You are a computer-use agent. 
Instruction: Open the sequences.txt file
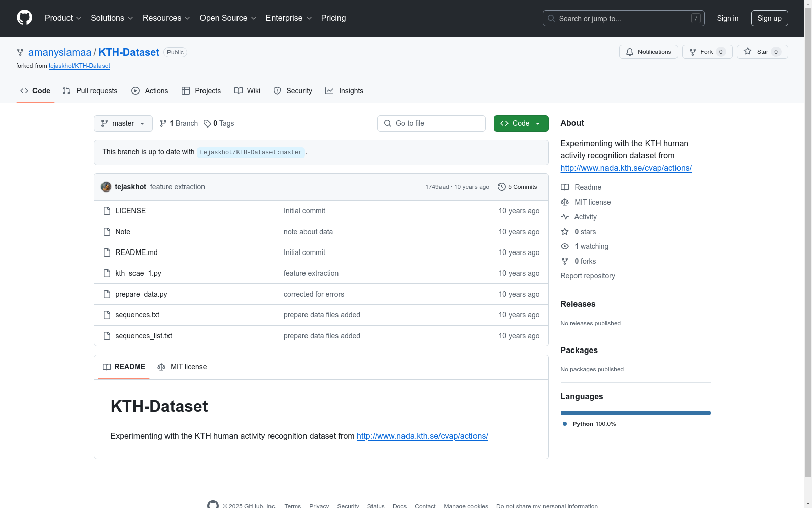point(137,315)
